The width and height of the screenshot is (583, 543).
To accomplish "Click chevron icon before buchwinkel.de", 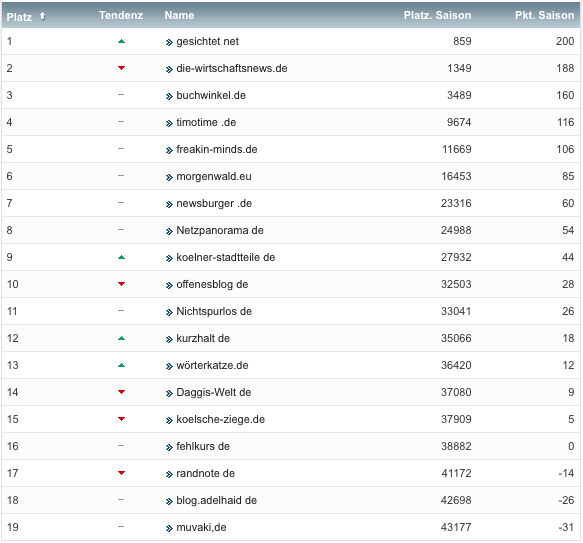I will [x=169, y=96].
